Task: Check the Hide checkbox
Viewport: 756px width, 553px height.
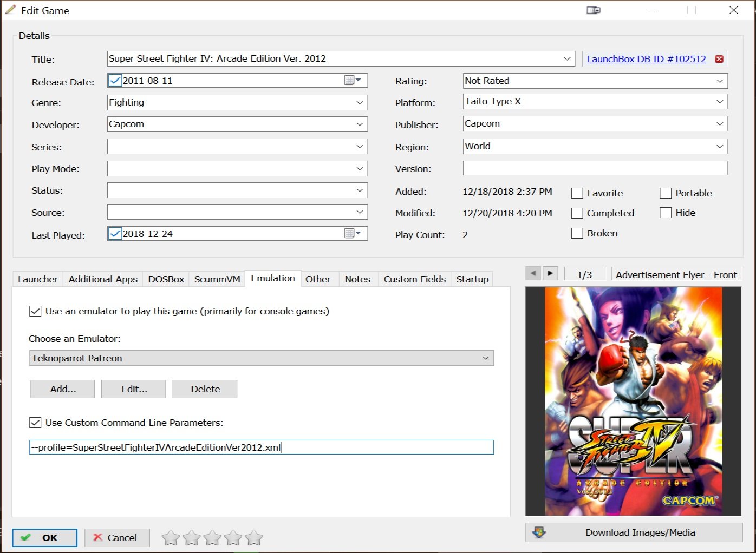Action: [x=666, y=213]
